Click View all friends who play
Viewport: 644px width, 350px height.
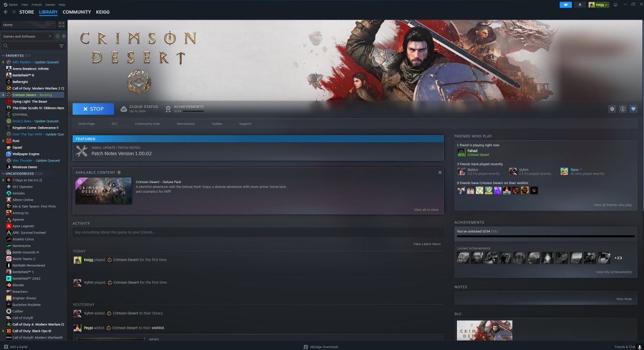pyautogui.click(x=613, y=205)
